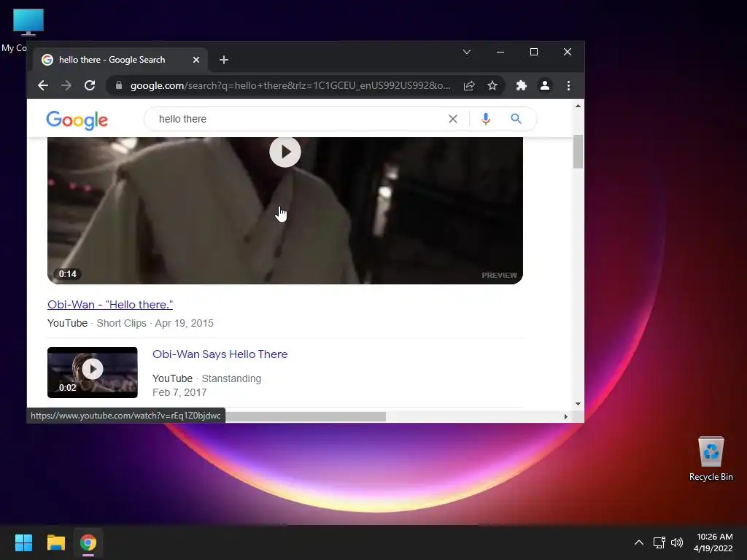This screenshot has width=747, height=560.
Task: Click the vertical scrollbar thumb
Action: (x=578, y=152)
